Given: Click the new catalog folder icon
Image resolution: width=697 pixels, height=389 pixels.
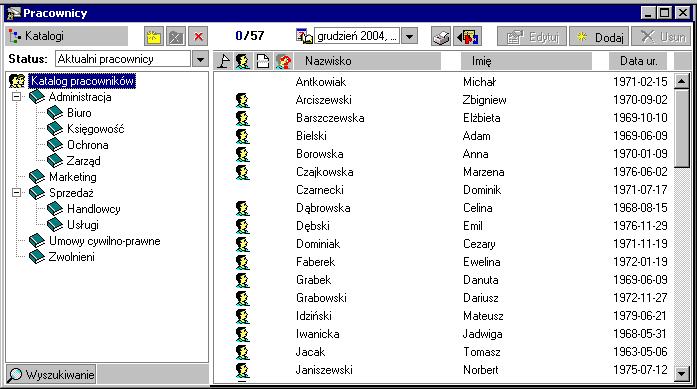Looking at the screenshot, I should [x=153, y=36].
